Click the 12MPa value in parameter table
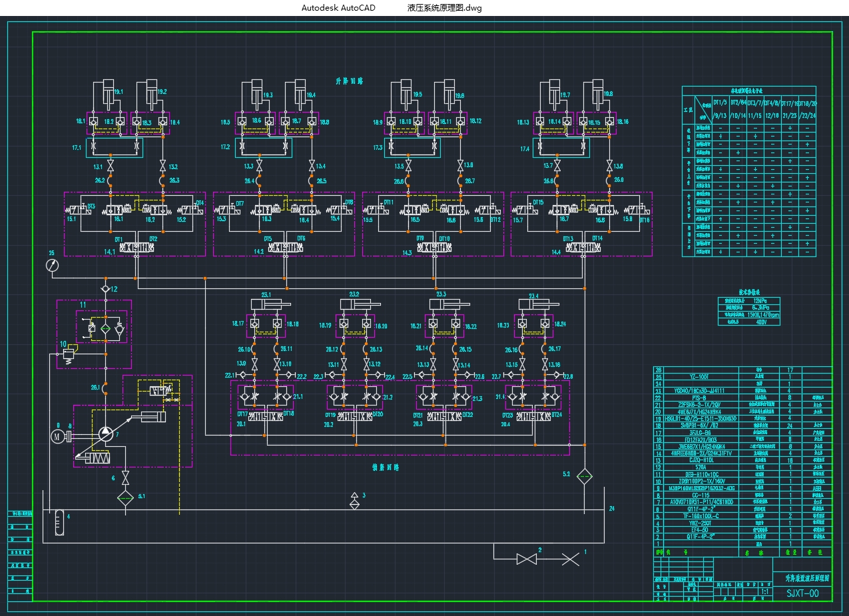849x616 pixels. click(761, 300)
